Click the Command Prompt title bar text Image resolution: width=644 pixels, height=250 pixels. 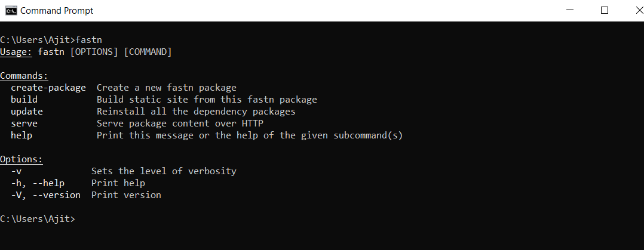click(57, 11)
